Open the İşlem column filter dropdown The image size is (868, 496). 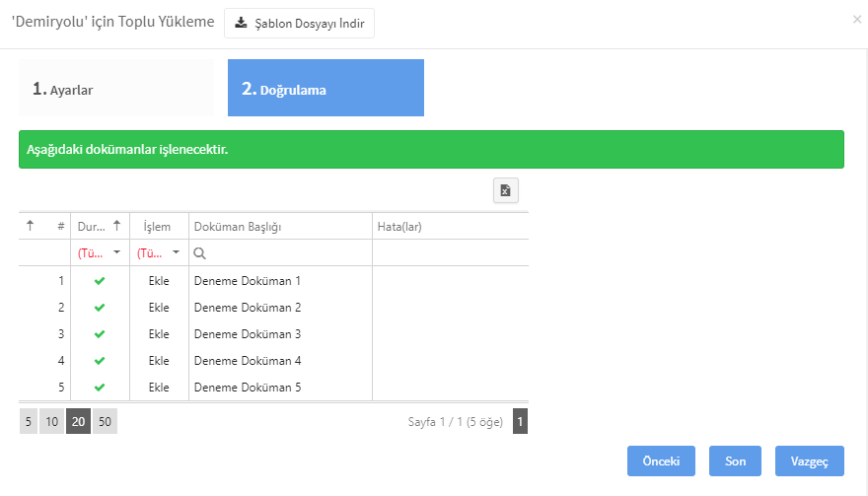[159, 253]
